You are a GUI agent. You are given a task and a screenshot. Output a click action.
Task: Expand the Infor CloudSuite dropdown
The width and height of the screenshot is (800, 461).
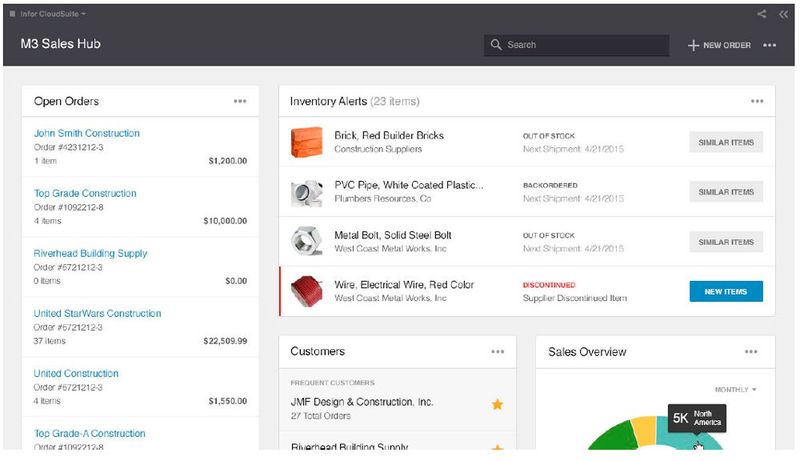(x=53, y=14)
